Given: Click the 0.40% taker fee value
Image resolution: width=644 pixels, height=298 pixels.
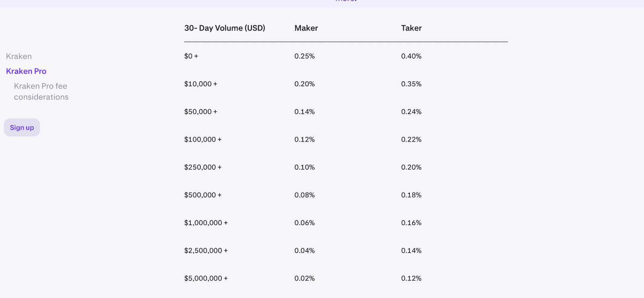Looking at the screenshot, I should [x=411, y=56].
